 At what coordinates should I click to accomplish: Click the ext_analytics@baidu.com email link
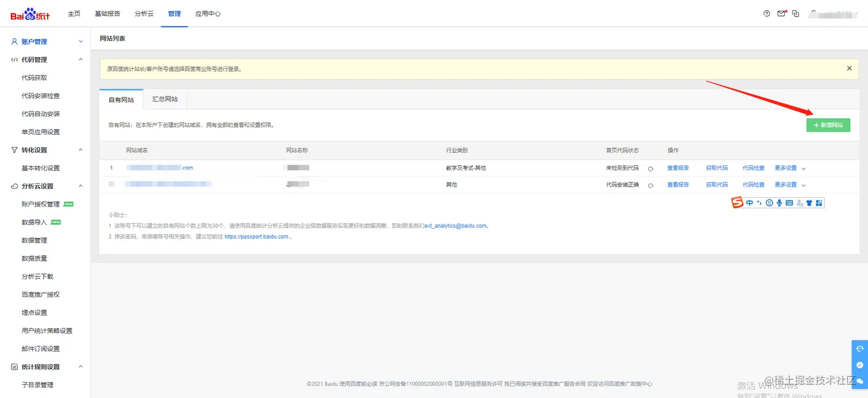coord(455,226)
